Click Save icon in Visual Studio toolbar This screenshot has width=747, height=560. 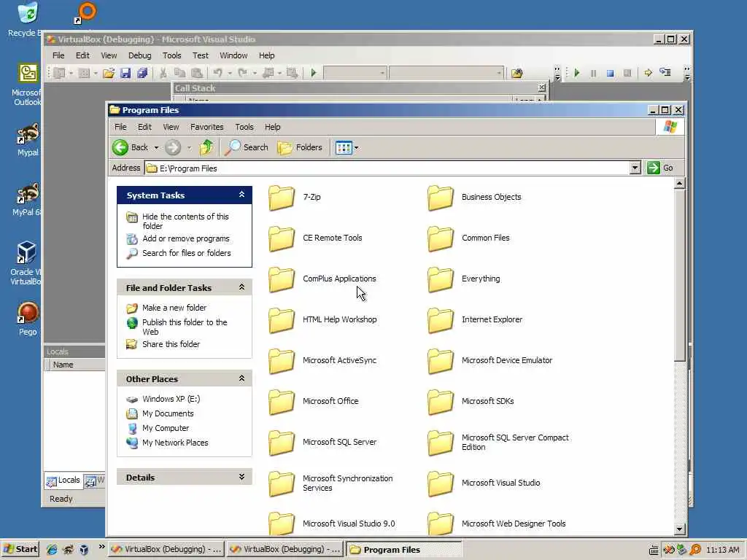(x=125, y=73)
